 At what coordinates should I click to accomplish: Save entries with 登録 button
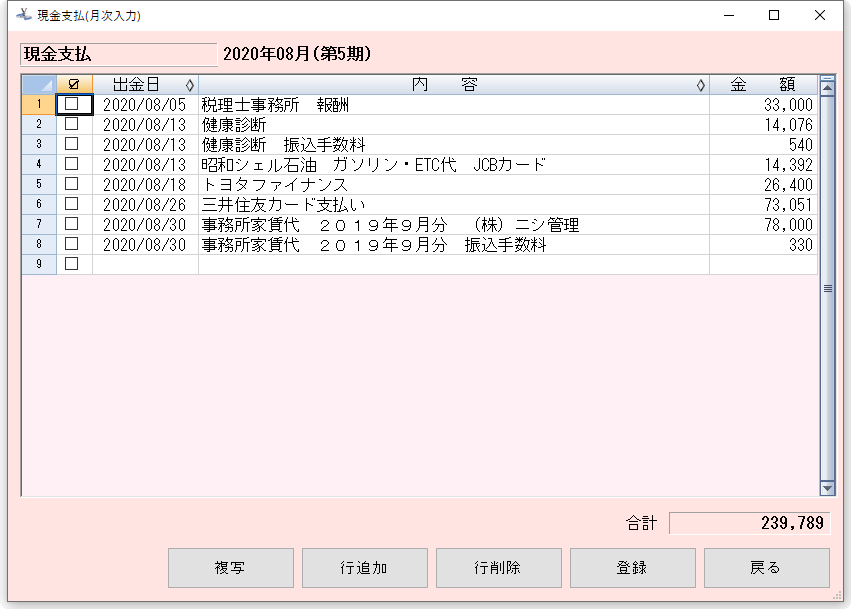click(633, 568)
